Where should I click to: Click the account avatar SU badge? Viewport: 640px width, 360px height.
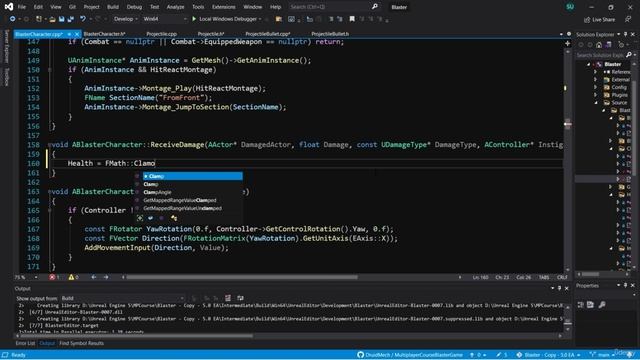[x=570, y=7]
